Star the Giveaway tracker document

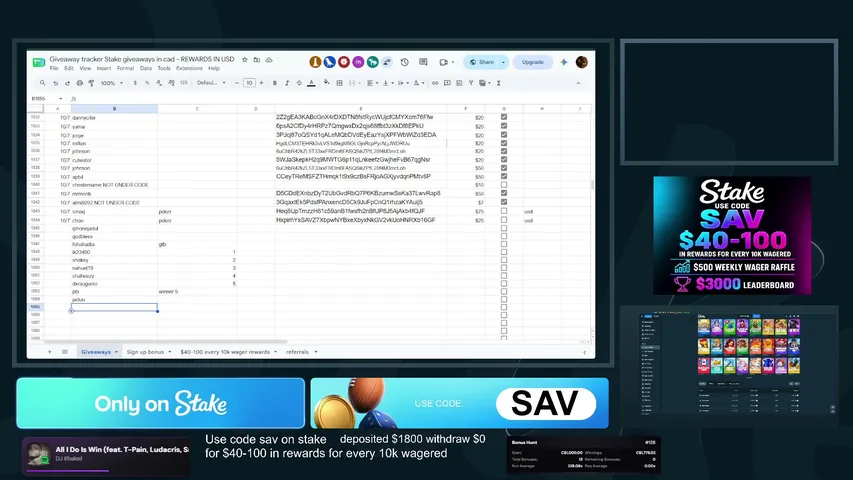coord(245,59)
